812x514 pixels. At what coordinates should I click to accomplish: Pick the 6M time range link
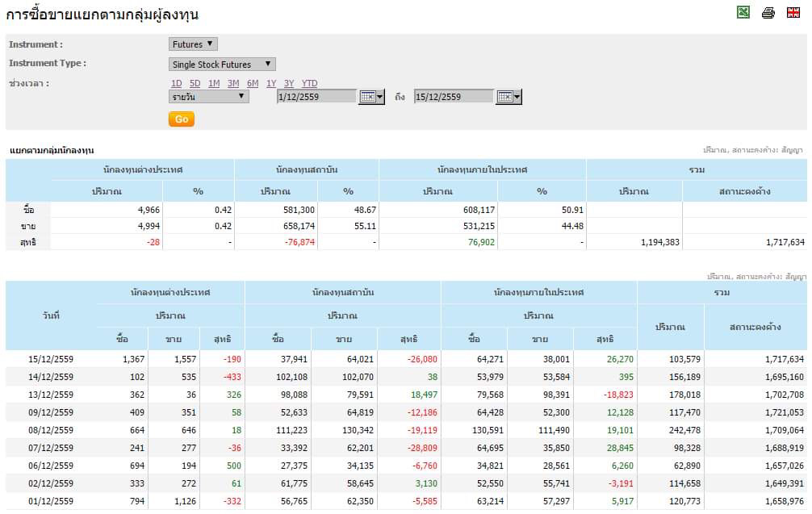[252, 83]
